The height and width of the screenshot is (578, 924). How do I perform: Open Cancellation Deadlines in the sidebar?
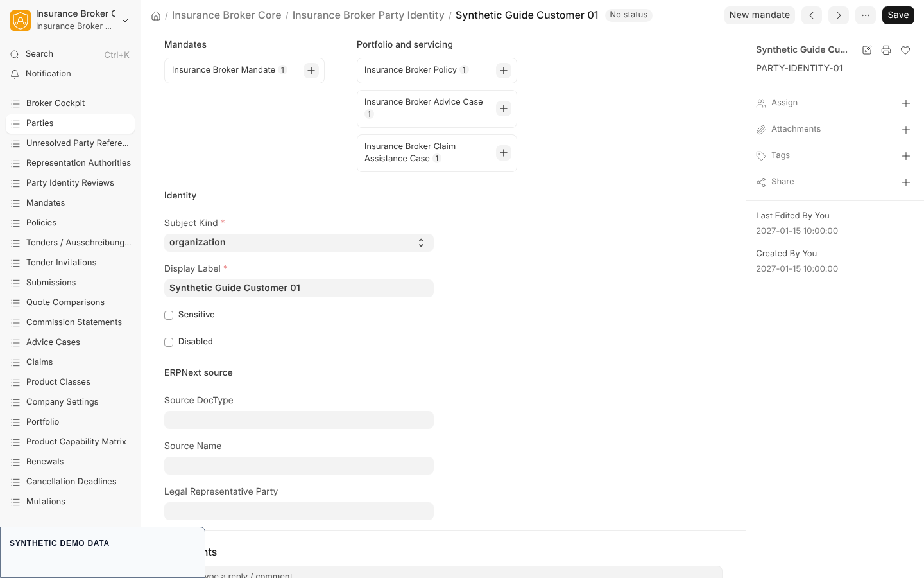(70, 482)
